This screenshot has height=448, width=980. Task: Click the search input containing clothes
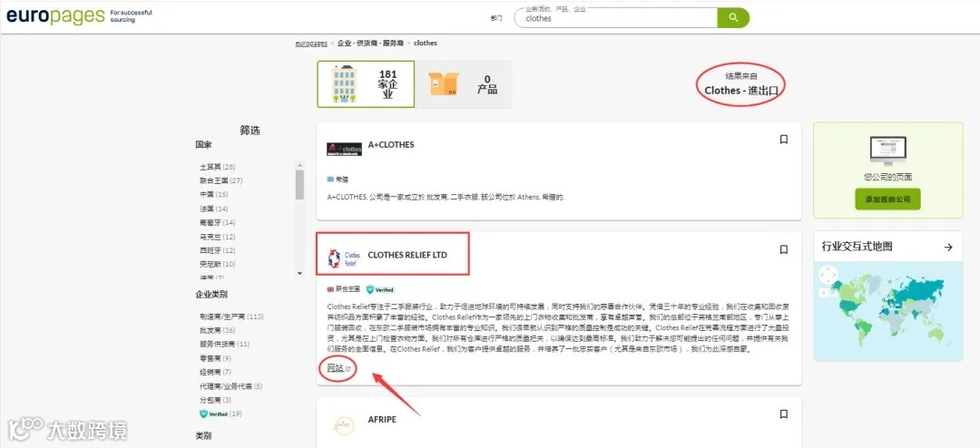pos(615,19)
